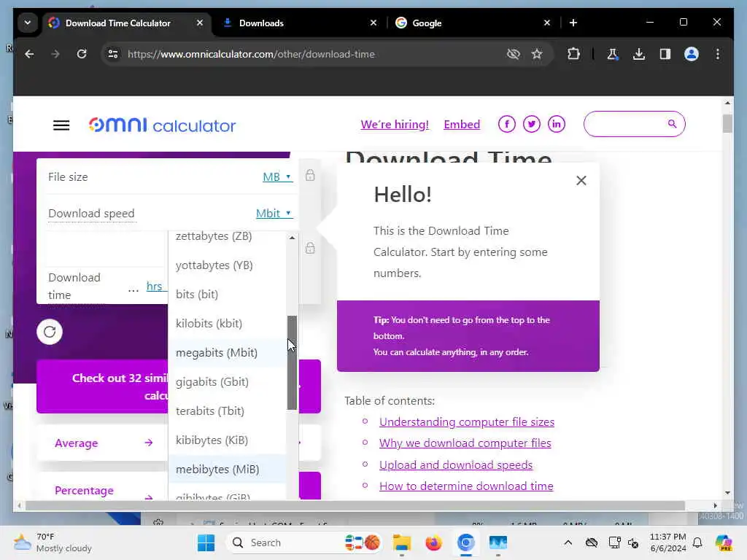This screenshot has height=560, width=747.
Task: Click the circular reset calculator button
Action: point(50,332)
